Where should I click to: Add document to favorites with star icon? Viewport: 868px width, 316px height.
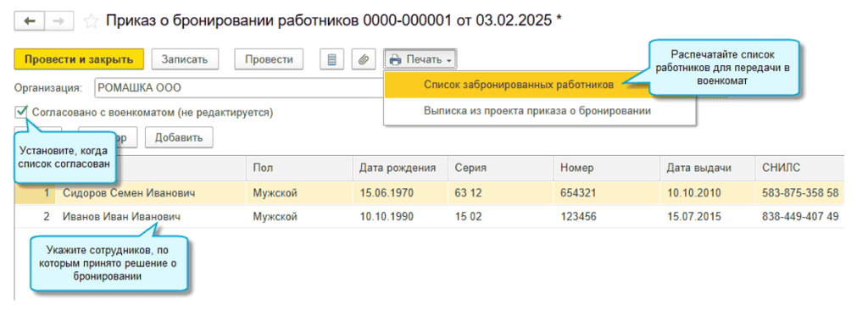pos(91,21)
